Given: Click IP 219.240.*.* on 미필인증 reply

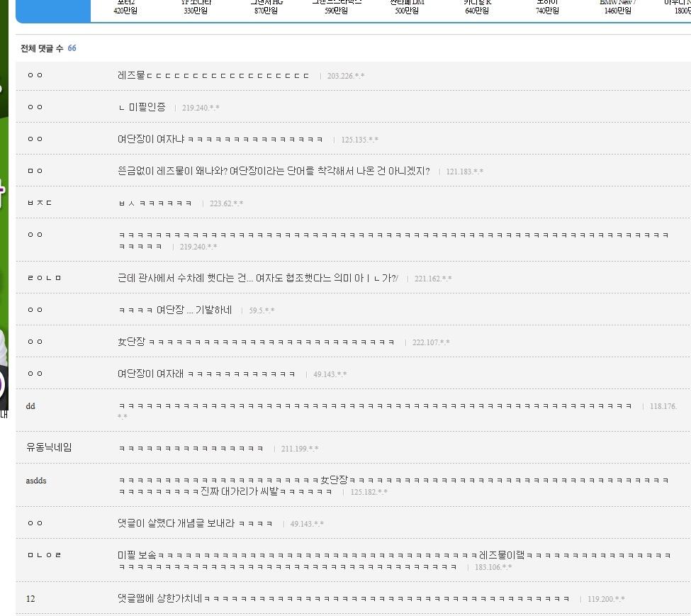Looking at the screenshot, I should (201, 108).
